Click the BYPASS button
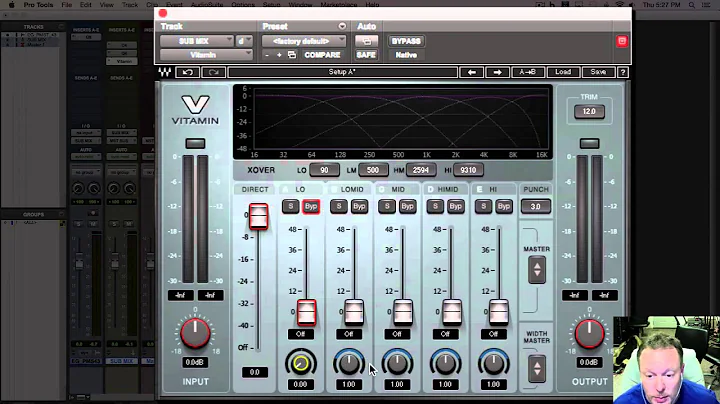Image resolution: width=720 pixels, height=404 pixels. click(406, 41)
